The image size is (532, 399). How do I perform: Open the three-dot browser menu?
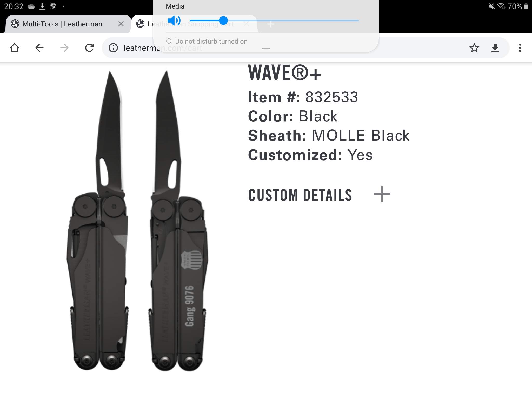[520, 48]
